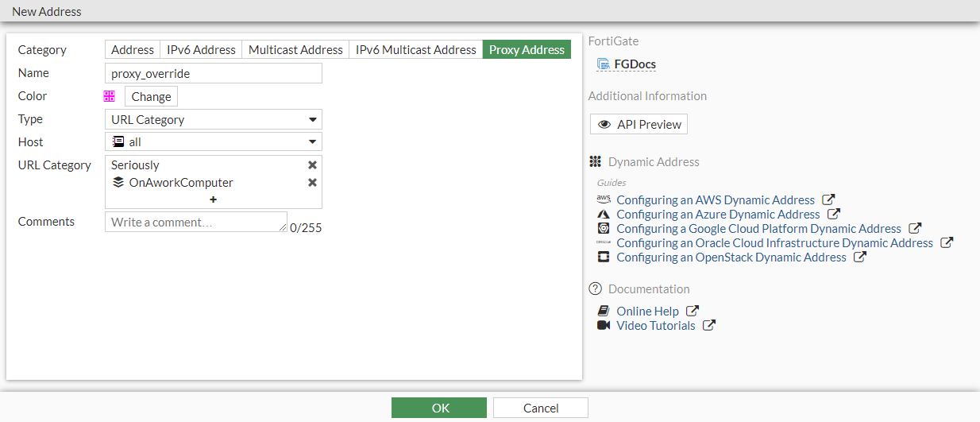
Task: Click the magenta color swatch icon
Action: [110, 96]
